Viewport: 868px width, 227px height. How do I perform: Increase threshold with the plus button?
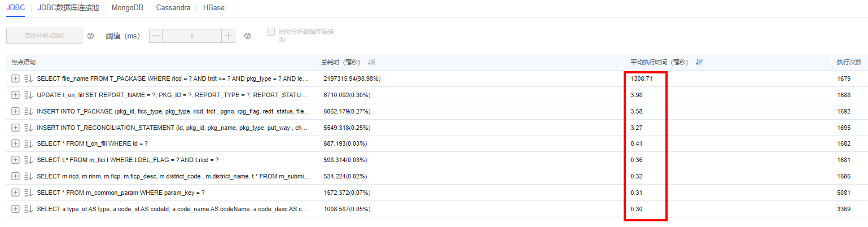228,36
